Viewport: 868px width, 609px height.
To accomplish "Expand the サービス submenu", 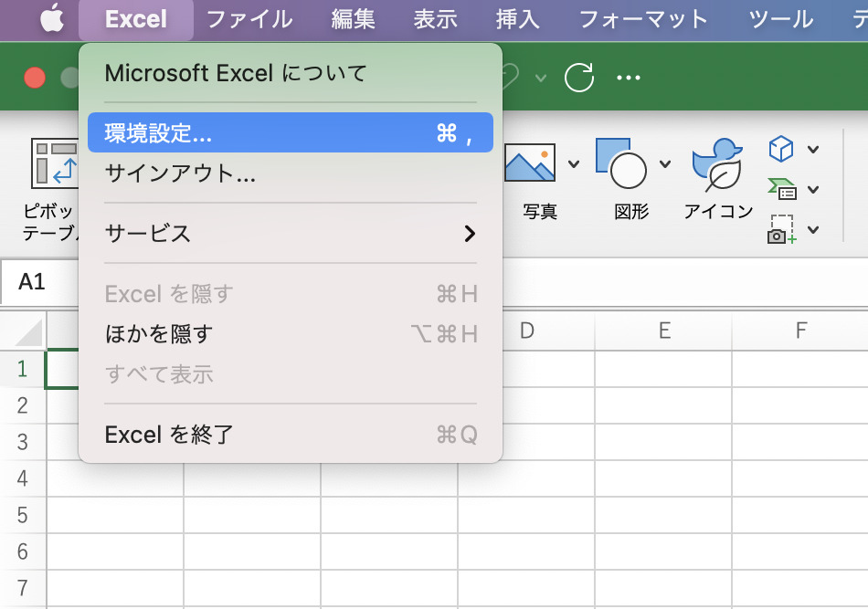I will 290,234.
